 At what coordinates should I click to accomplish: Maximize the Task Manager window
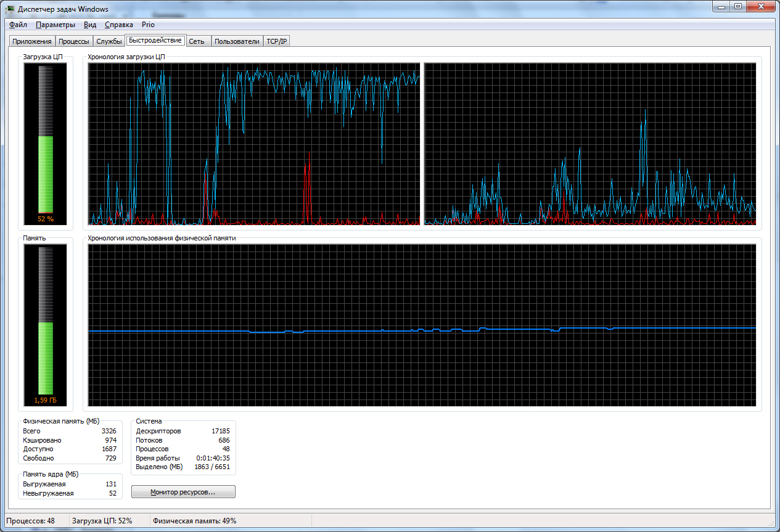pyautogui.click(x=739, y=7)
